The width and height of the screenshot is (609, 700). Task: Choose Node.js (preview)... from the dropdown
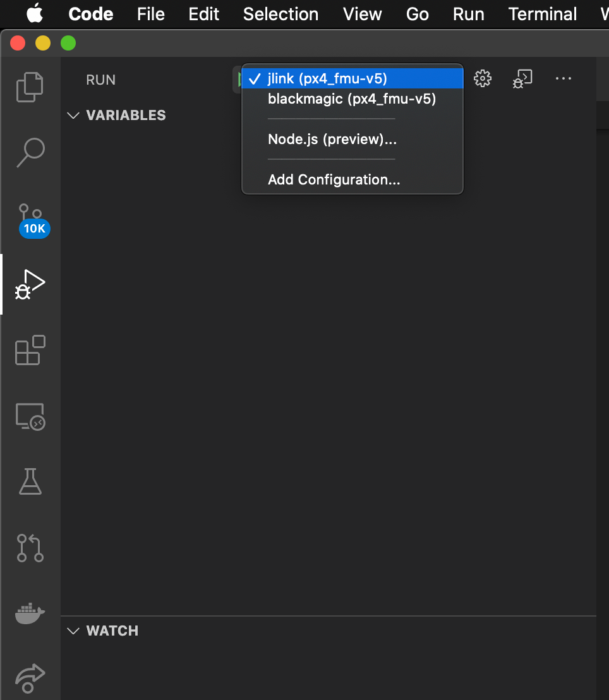(332, 139)
